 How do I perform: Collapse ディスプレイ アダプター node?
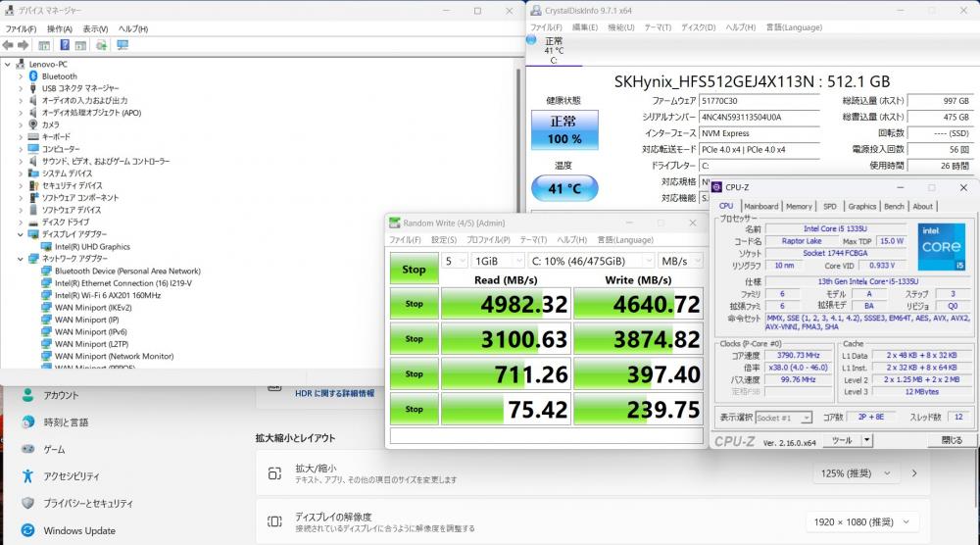20,234
